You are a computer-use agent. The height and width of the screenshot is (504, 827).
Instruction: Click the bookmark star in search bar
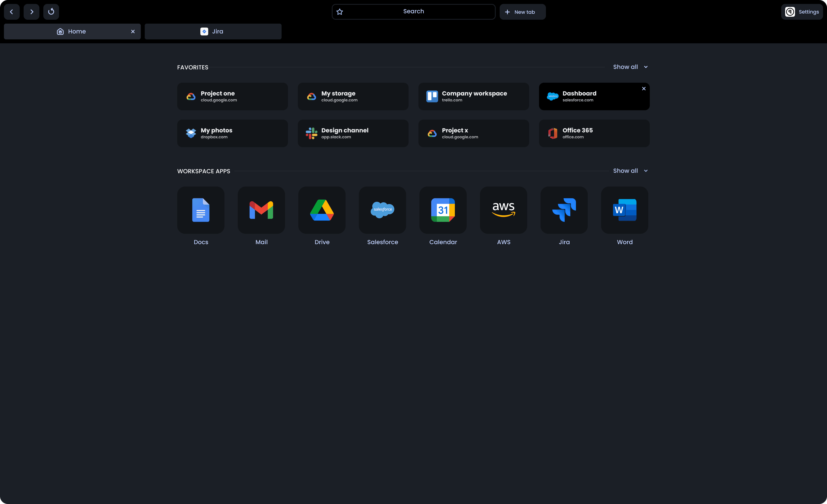pos(340,12)
